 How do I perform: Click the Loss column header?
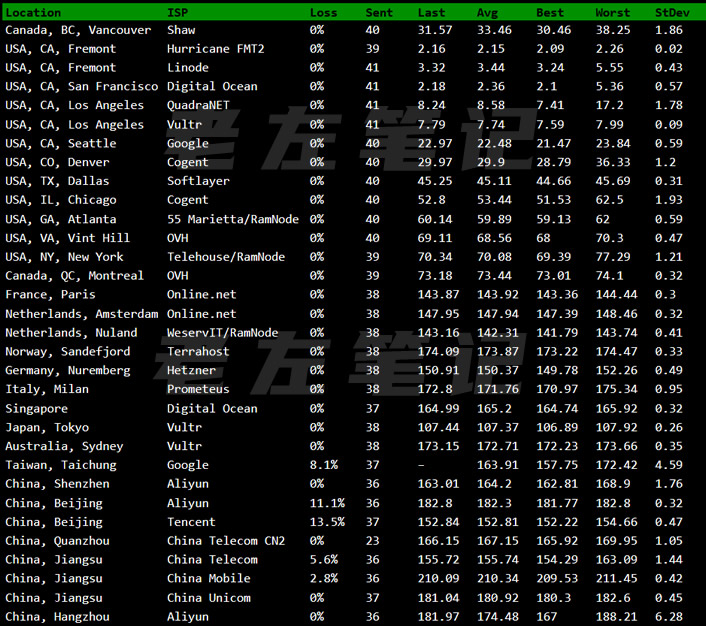[x=324, y=12]
